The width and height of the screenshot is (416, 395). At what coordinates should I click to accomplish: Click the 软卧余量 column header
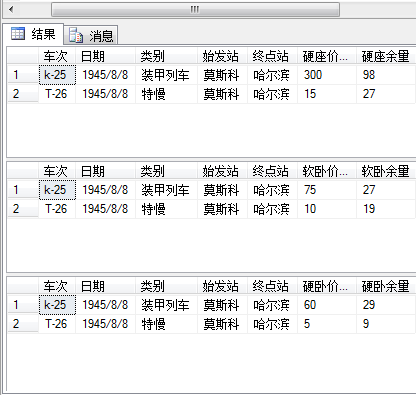(386, 171)
